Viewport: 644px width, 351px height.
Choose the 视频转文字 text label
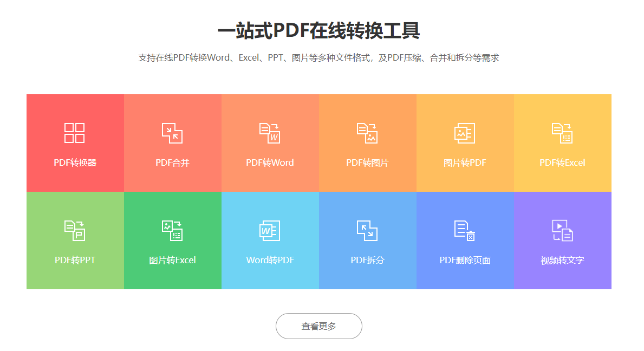[x=562, y=260]
